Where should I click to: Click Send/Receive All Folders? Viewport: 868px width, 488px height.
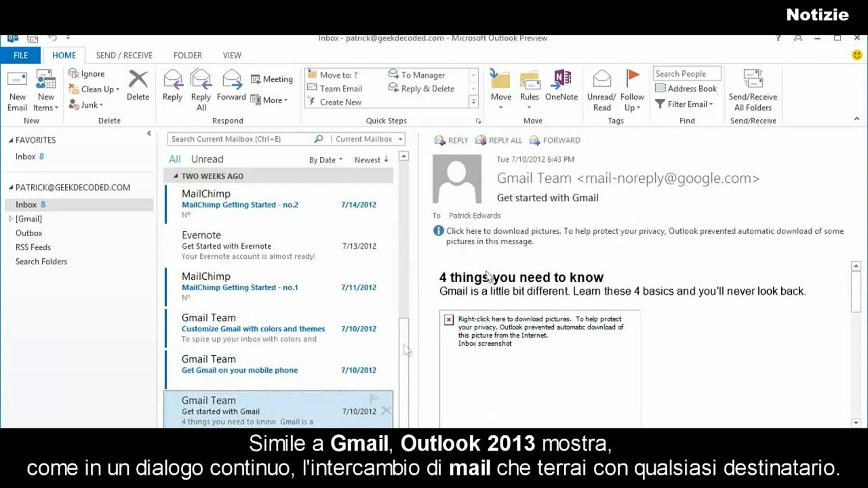(753, 91)
